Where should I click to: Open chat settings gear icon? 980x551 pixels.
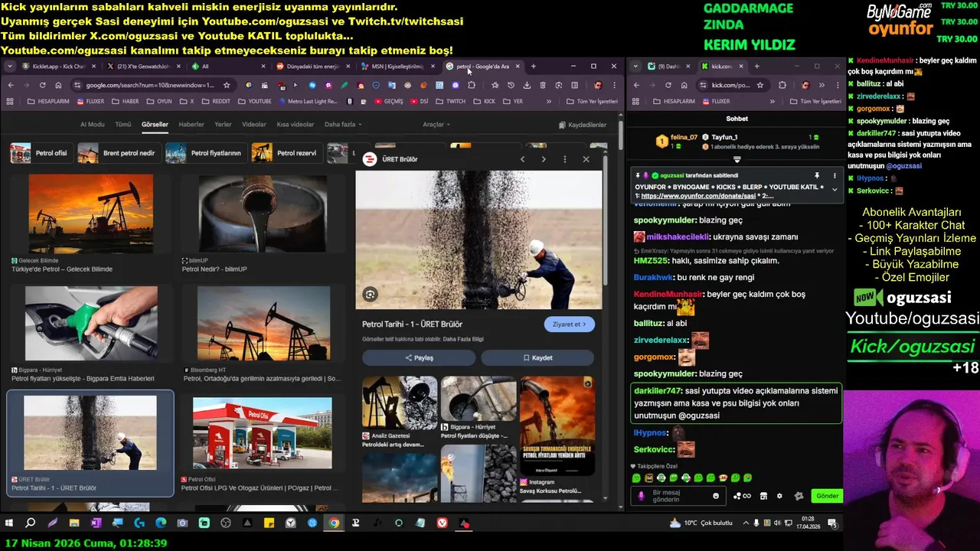pos(779,496)
